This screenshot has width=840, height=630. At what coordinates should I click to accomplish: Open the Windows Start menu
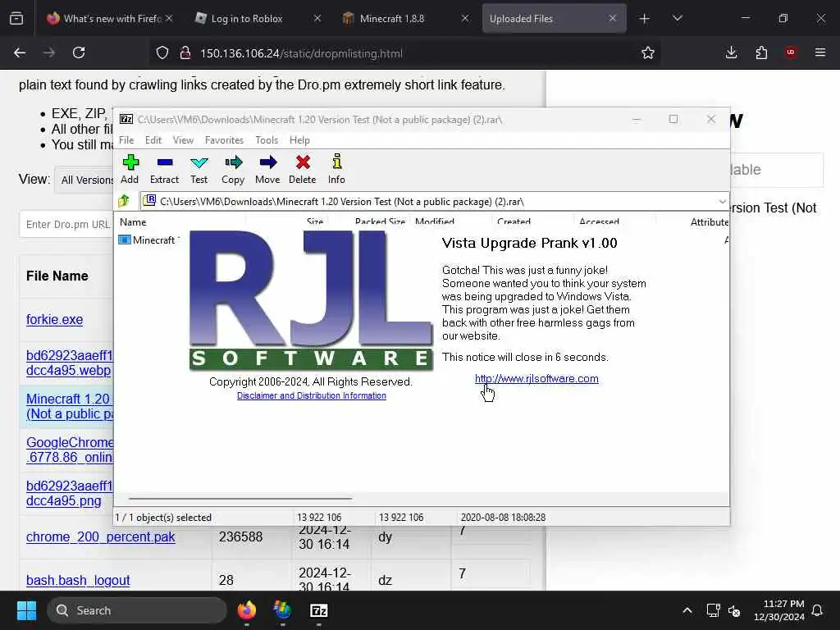[x=26, y=610]
